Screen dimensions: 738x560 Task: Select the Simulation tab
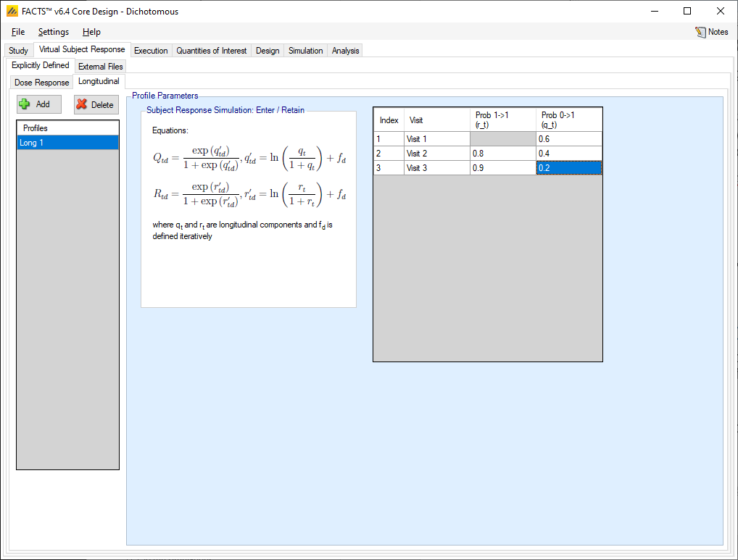(305, 51)
